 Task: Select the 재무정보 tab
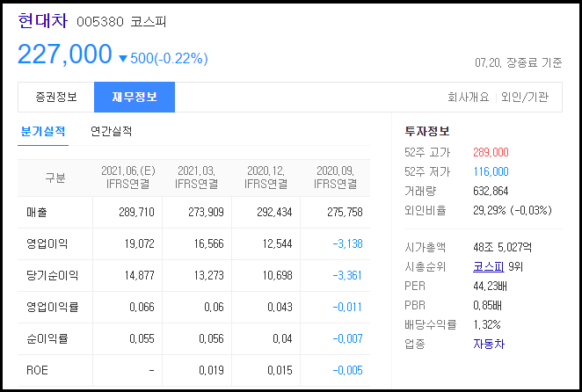click(x=135, y=98)
